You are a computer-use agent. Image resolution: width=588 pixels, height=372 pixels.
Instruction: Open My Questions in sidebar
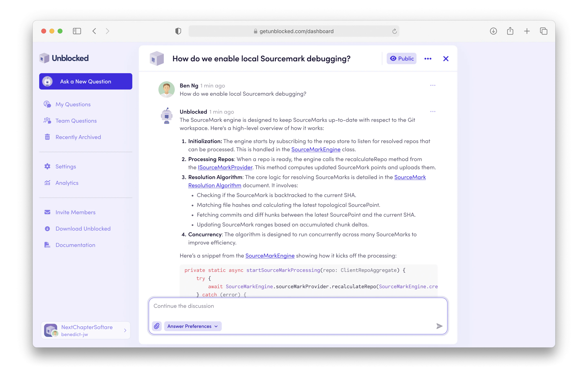[x=73, y=104]
